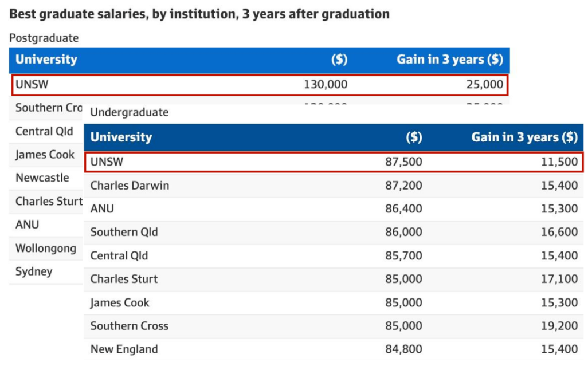Click the 130,000 salary value
Viewport: 588px width, 366px height.
pos(326,84)
